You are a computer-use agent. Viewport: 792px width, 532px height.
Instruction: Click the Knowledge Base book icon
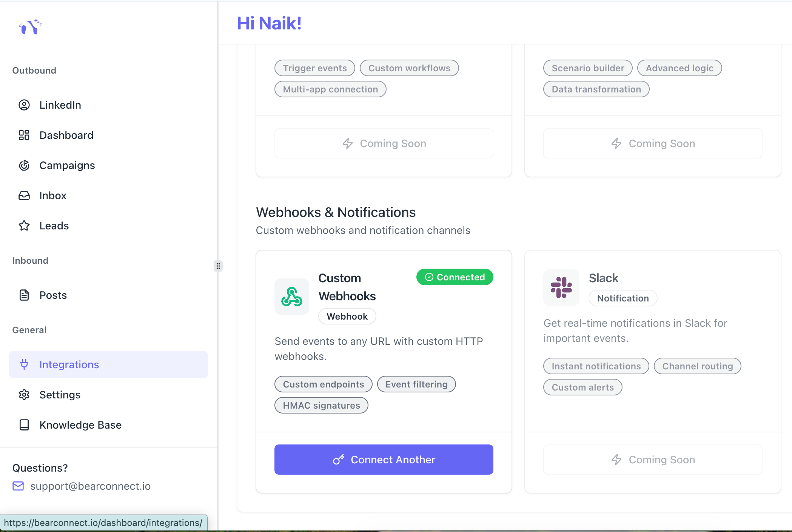point(24,425)
